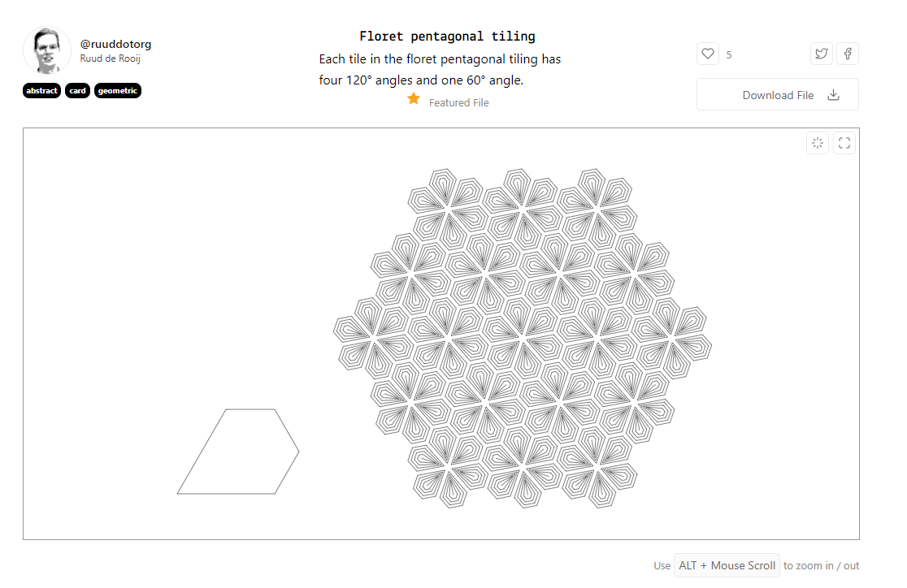Click the ALT + Mouse Scroll hint

727,565
